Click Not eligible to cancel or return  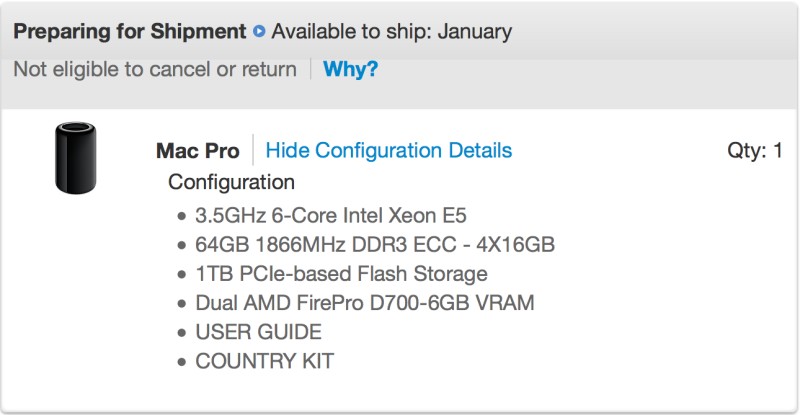pos(155,70)
